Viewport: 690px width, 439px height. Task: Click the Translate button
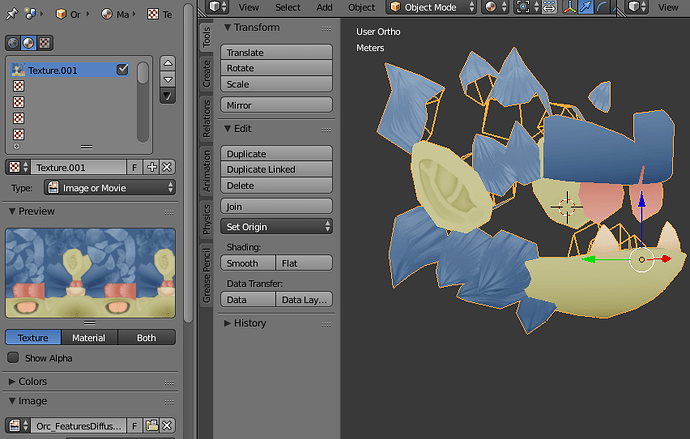tap(276, 52)
